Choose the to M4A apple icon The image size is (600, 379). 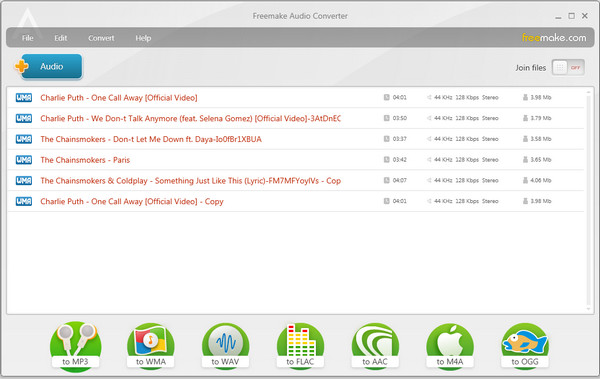click(x=450, y=346)
